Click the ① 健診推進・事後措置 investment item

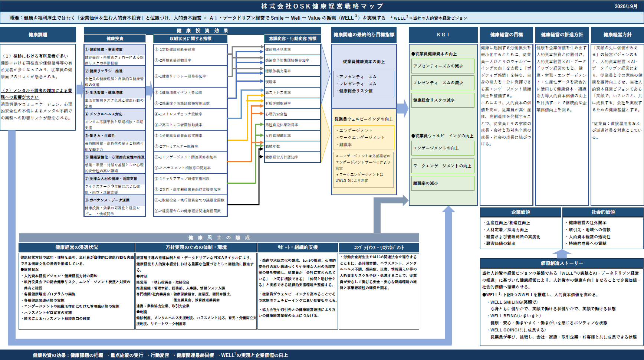pyautogui.click(x=115, y=49)
